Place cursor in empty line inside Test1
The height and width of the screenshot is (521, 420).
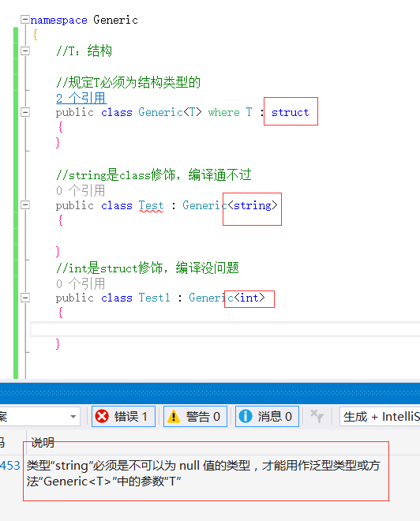click(225, 329)
